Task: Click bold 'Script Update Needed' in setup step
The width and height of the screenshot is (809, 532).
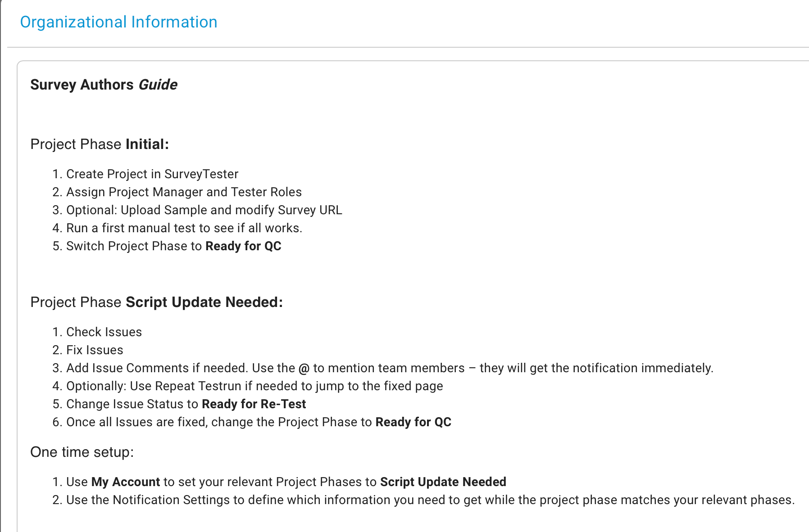Action: click(x=443, y=482)
